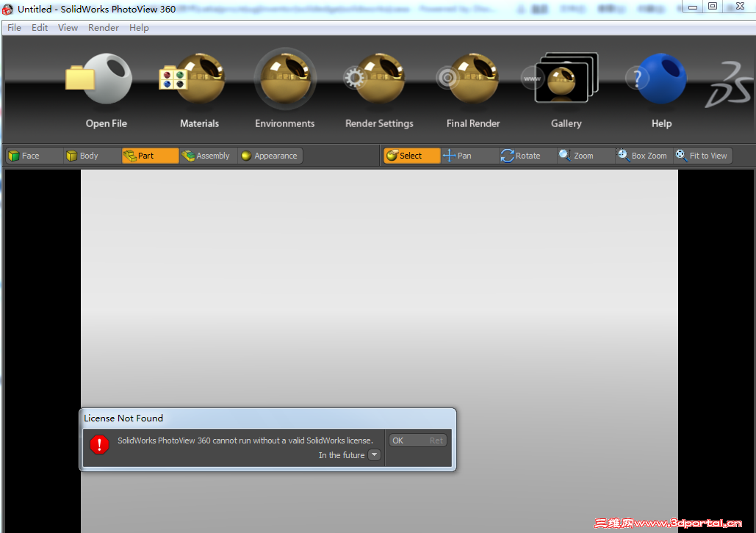The width and height of the screenshot is (756, 533).
Task: Expand the In the future dropdown
Action: pos(374,455)
